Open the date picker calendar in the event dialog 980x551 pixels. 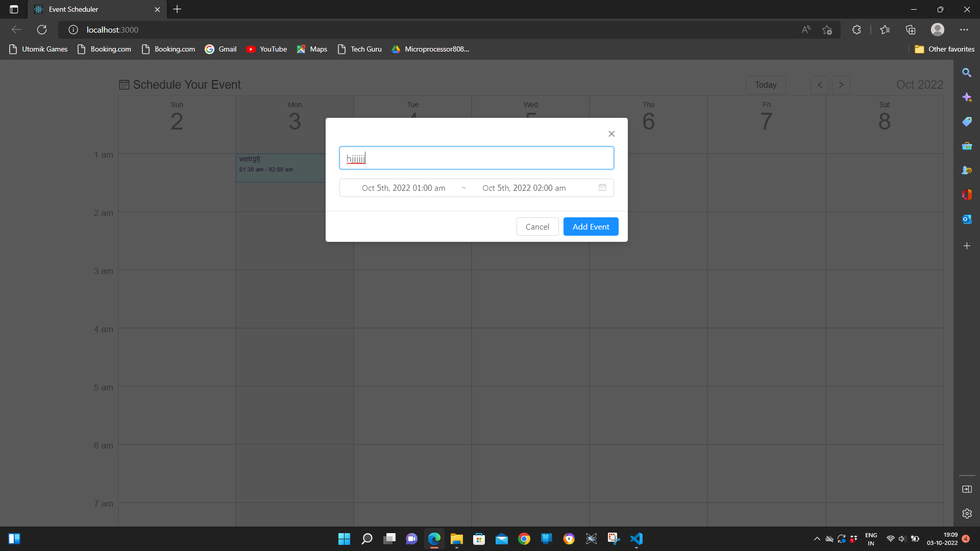[602, 188]
